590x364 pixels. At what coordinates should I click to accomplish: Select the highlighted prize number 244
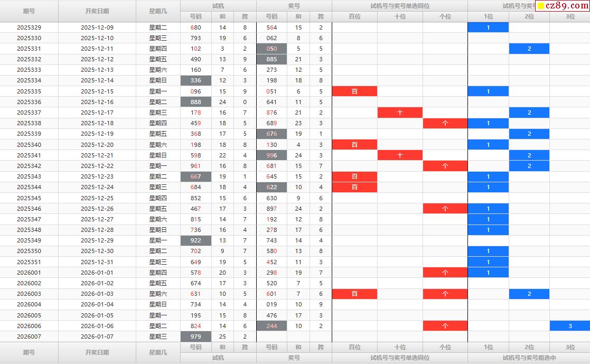pos(271,326)
